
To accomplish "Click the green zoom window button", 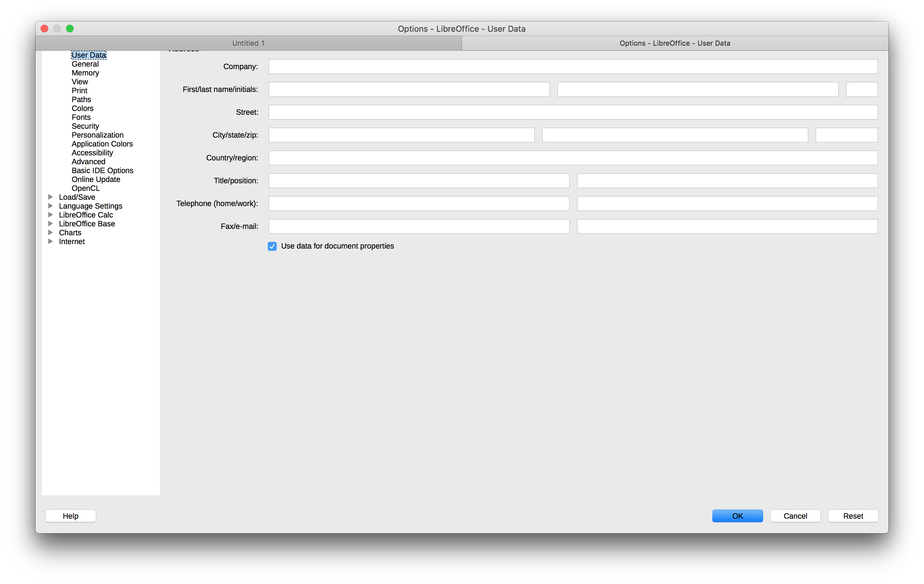I will tap(70, 29).
